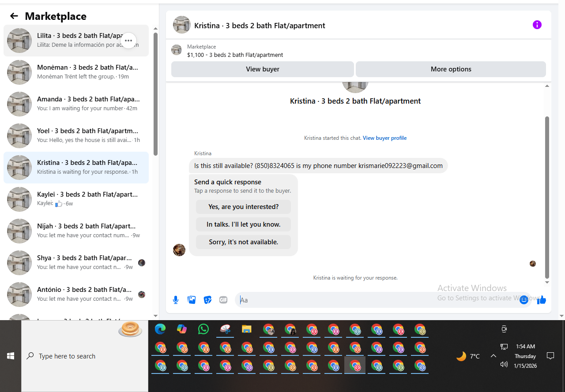Launch Microsoft Edge from the taskbar

point(160,329)
